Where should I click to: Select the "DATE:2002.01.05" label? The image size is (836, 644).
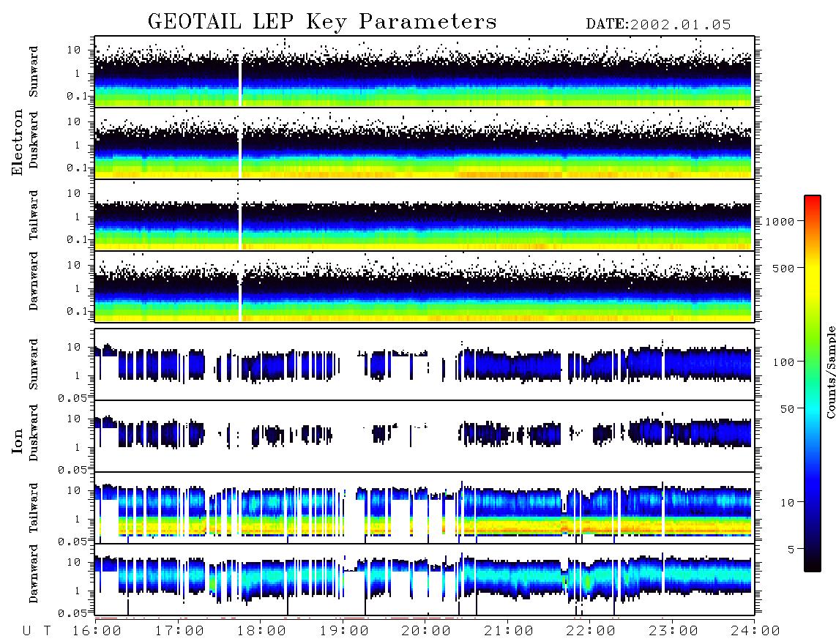(658, 25)
